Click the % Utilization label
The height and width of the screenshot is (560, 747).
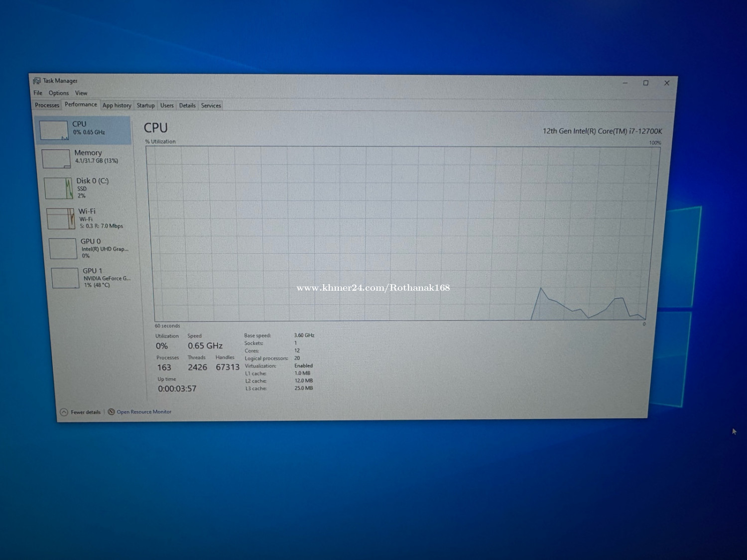(160, 142)
